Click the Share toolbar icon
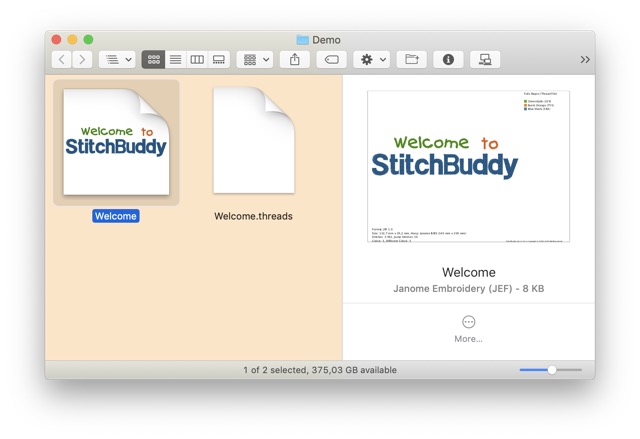The image size is (640, 439). tap(295, 60)
